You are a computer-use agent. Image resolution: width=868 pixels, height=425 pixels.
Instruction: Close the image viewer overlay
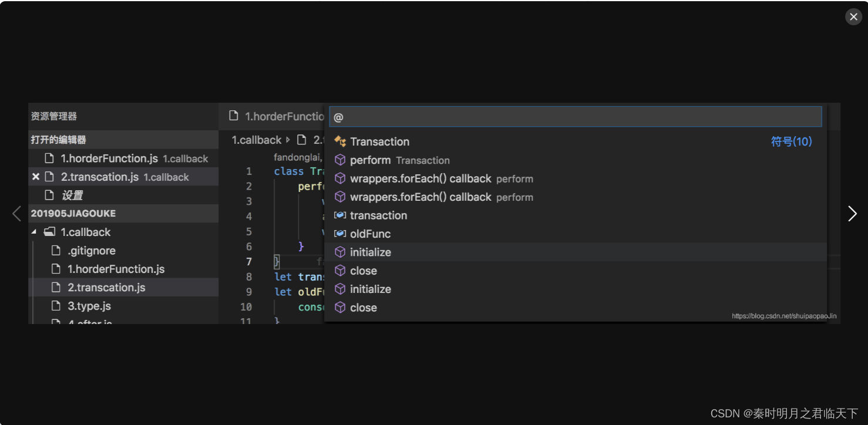point(853,16)
